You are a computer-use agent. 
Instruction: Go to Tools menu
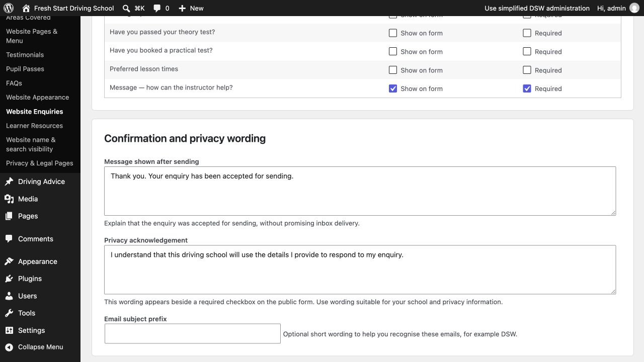[27, 313]
